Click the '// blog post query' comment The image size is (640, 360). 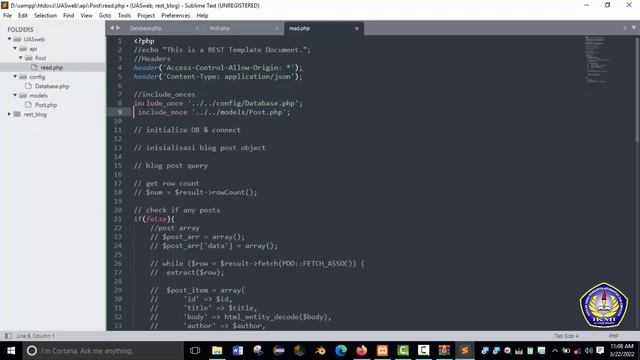171,166
